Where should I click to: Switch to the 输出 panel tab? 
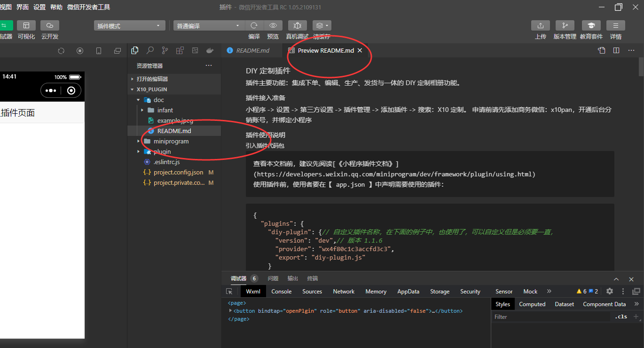pos(293,278)
